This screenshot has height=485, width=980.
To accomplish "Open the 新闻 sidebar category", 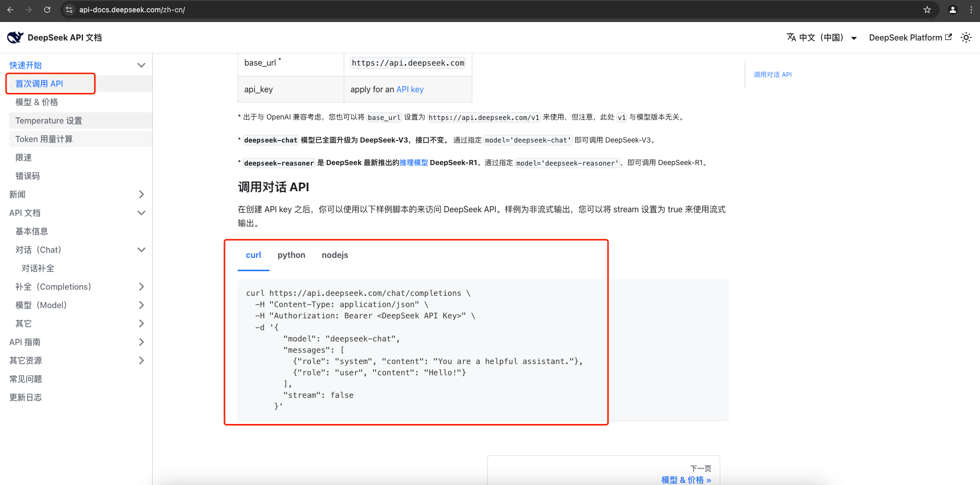I will [17, 194].
